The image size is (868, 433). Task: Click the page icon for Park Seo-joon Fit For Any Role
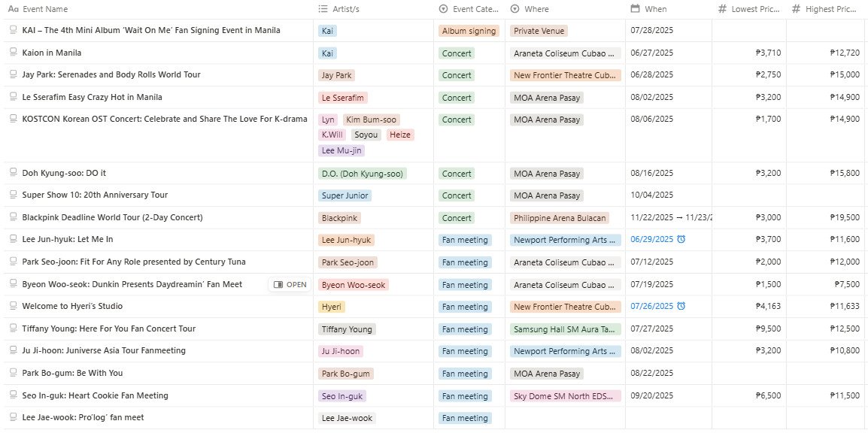(x=14, y=262)
